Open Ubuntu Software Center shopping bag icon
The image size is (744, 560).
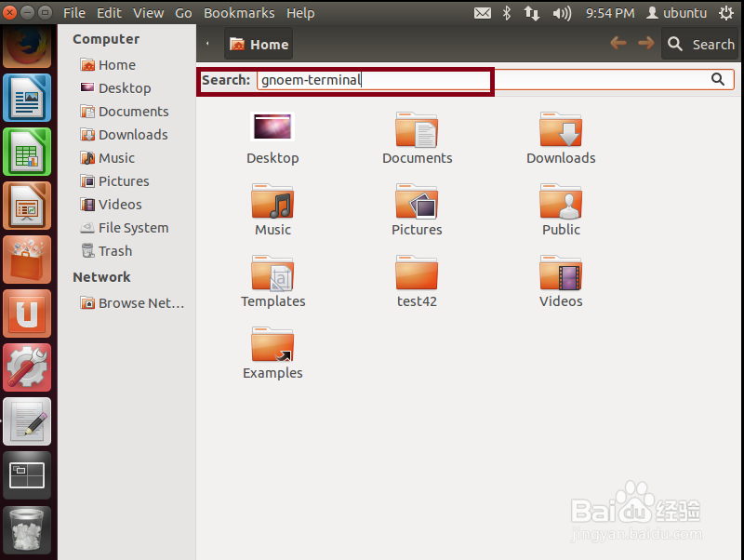coord(27,260)
